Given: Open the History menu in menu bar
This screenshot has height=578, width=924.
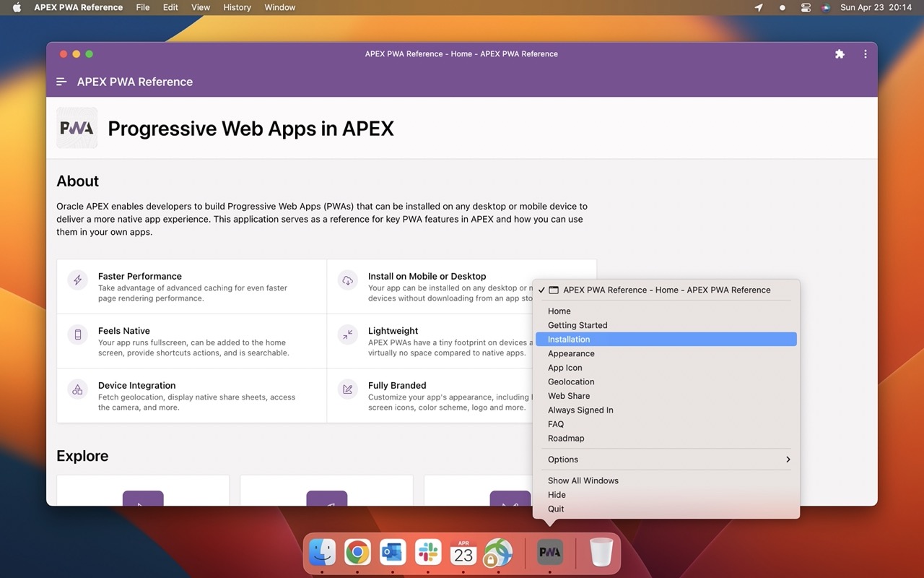Looking at the screenshot, I should [x=237, y=7].
